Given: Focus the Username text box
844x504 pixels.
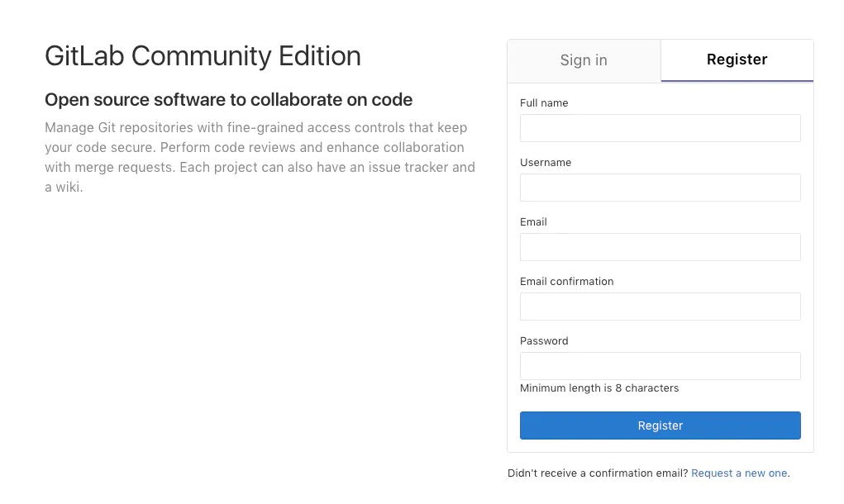Looking at the screenshot, I should 660,188.
